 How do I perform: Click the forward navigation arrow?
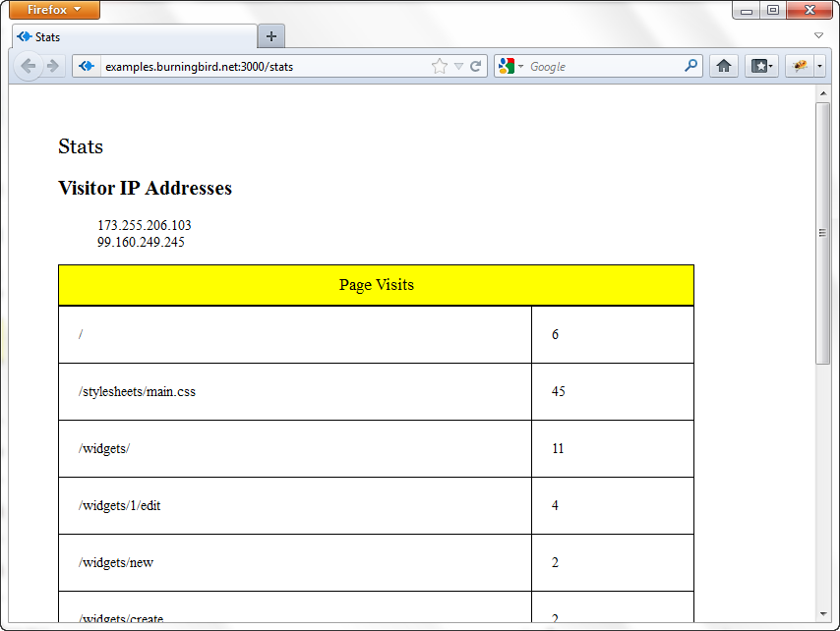pyautogui.click(x=51, y=66)
